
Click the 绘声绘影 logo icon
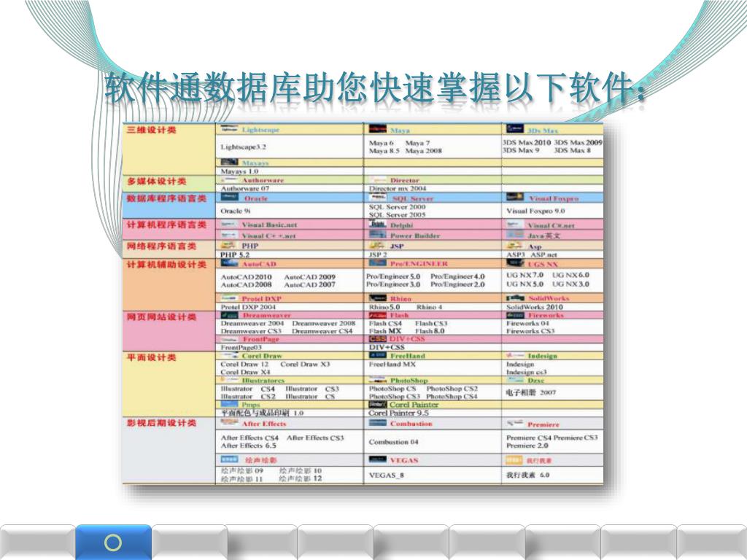click(x=229, y=459)
